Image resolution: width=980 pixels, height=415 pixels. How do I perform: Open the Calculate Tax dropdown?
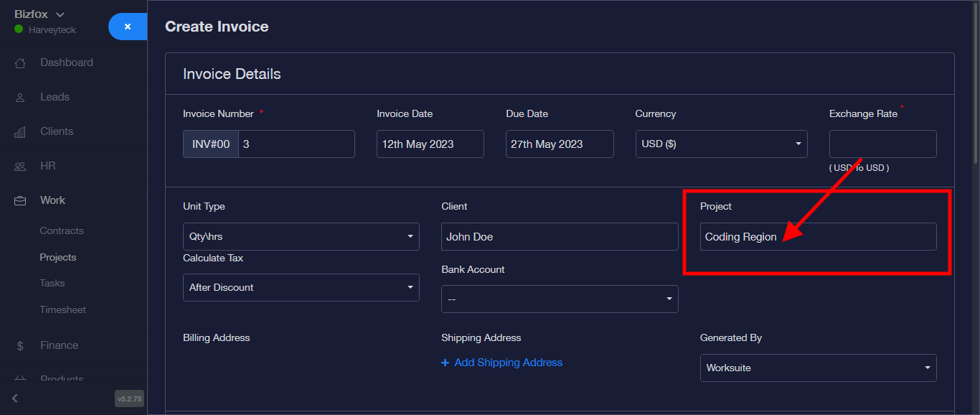tap(301, 288)
